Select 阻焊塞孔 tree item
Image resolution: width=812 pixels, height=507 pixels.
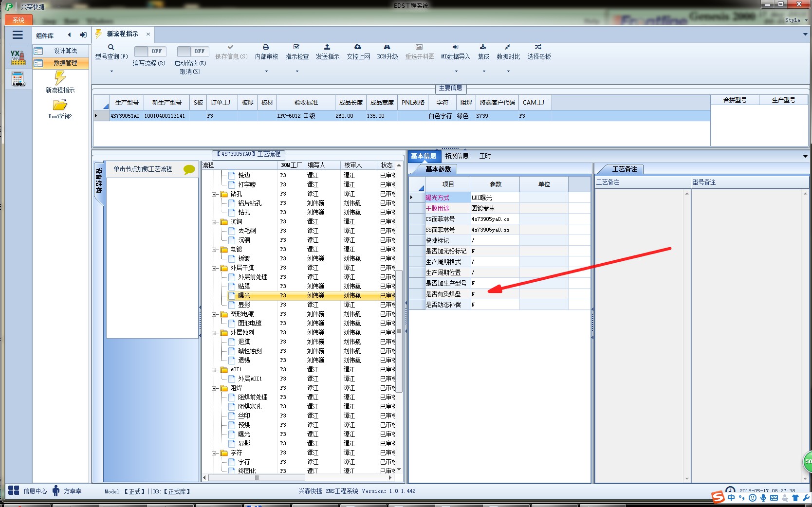click(x=250, y=406)
